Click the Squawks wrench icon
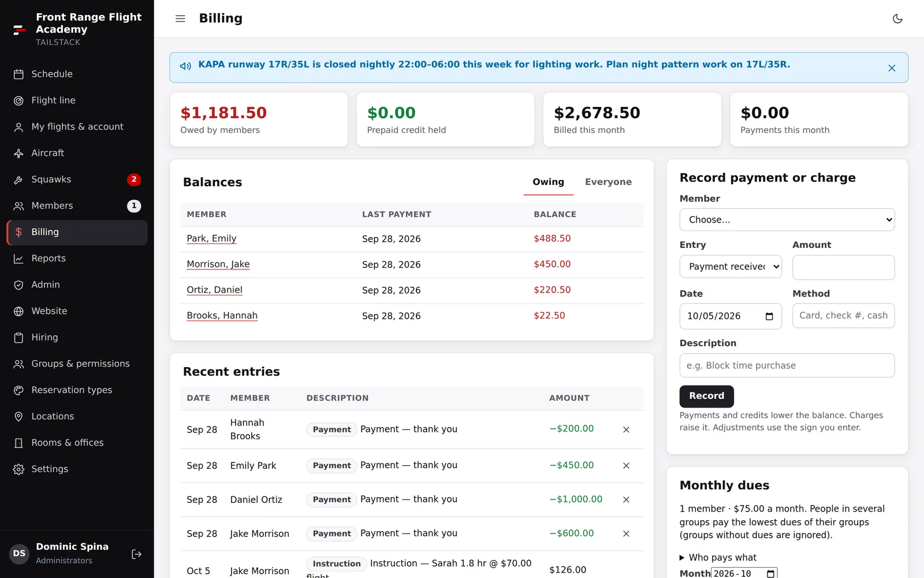This screenshot has height=578, width=924. point(18,180)
